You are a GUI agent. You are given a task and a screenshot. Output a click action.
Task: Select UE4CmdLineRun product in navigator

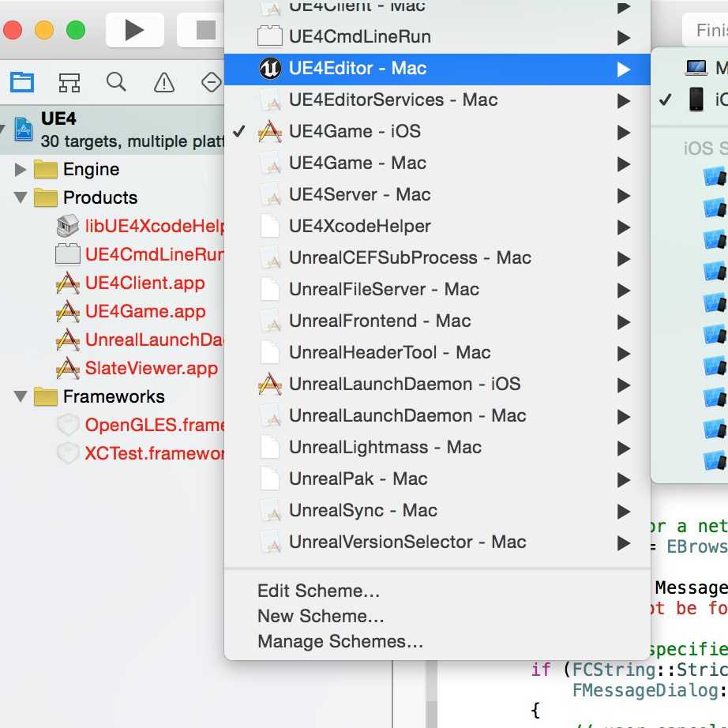click(140, 254)
